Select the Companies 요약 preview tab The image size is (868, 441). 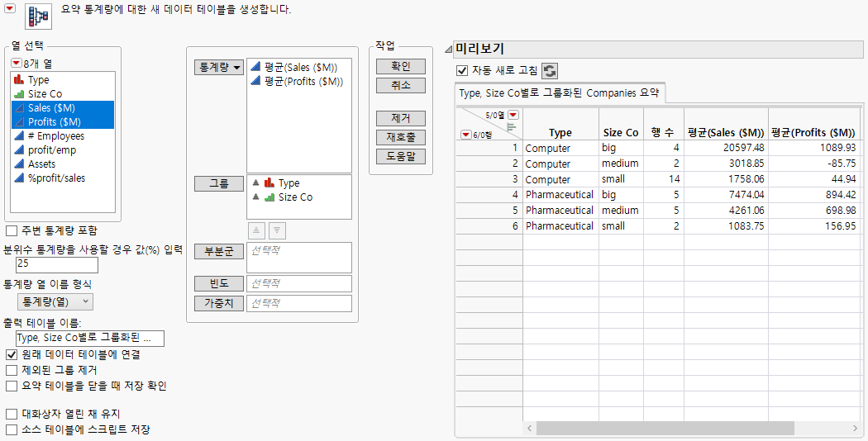click(x=559, y=93)
